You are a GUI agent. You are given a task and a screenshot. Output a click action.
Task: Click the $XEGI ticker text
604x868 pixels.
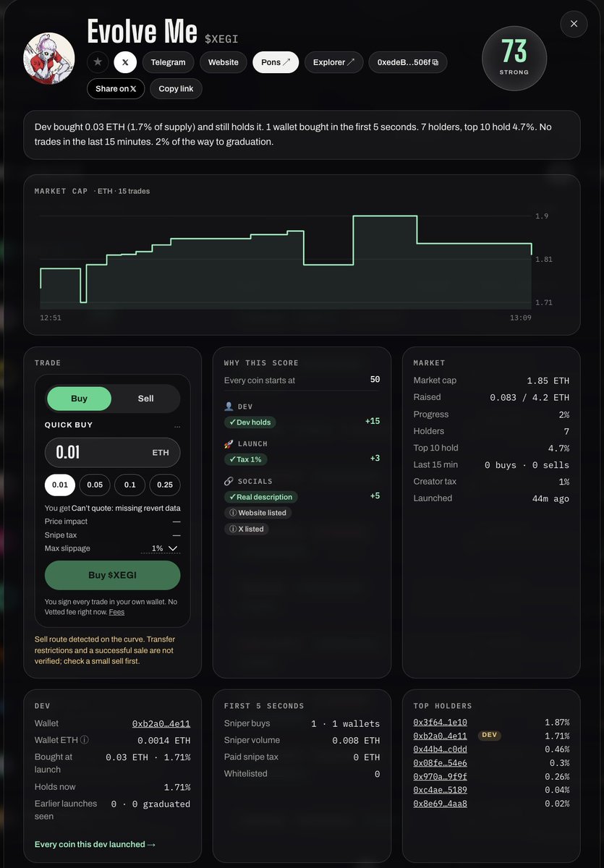pos(221,38)
